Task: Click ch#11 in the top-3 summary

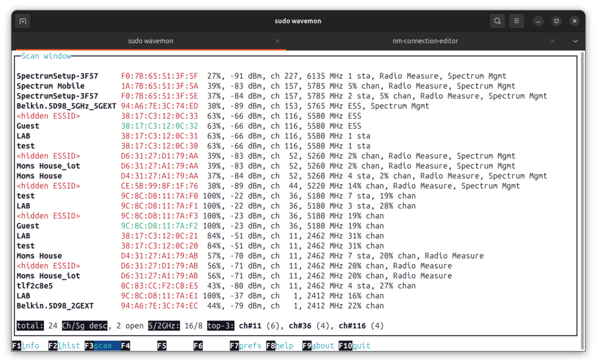Action: (250, 326)
